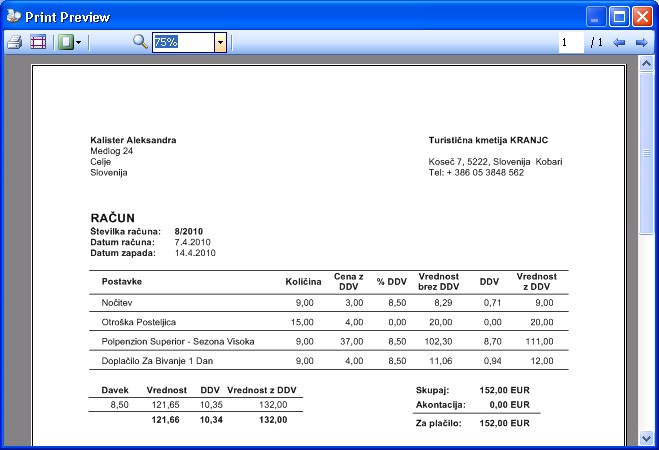
Task: Click the Skupaj: label
Action: 432,390
